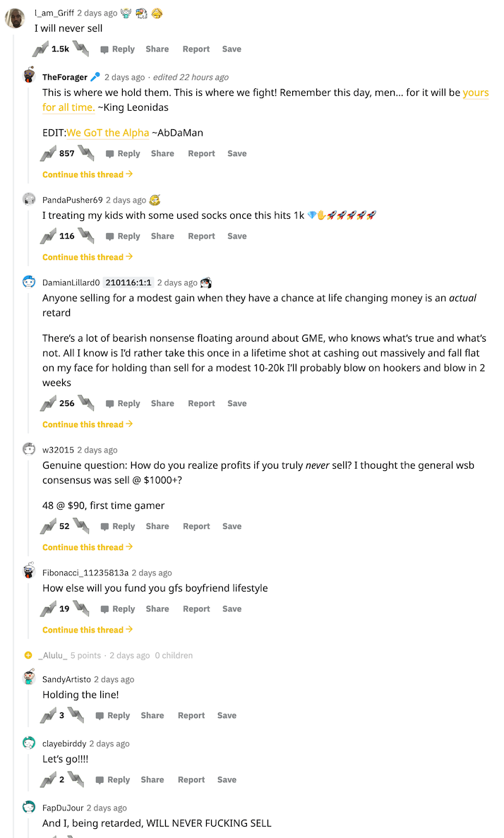This screenshot has width=504, height=838.
Task: Downvote w32015's comment
Action: (80, 526)
